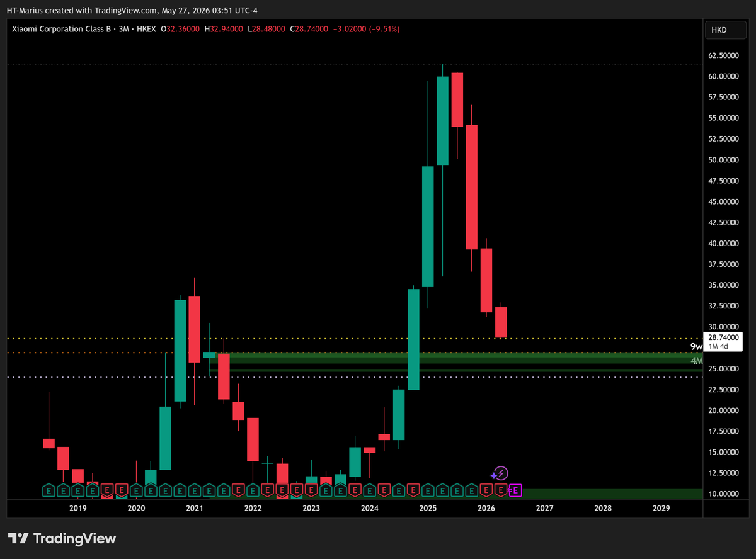756x559 pixels.
Task: Click the 2029 label on the time axis
Action: [661, 508]
